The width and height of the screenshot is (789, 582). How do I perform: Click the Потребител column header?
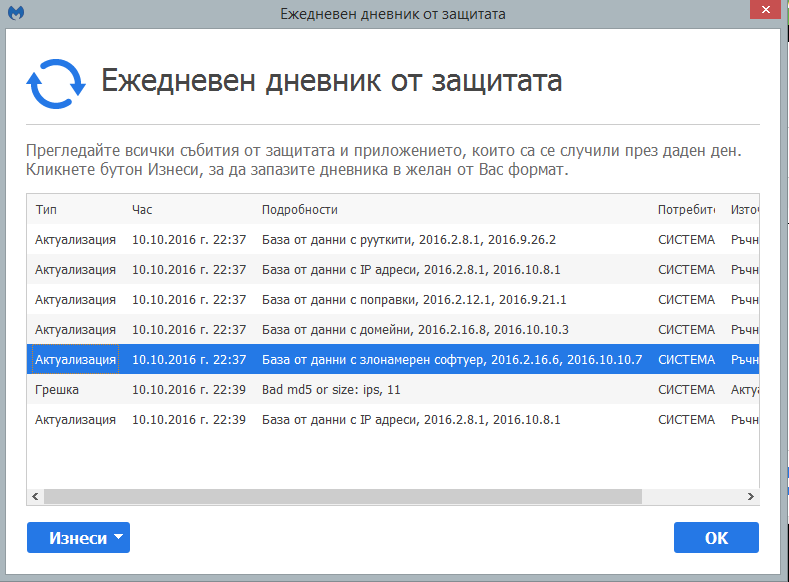pos(686,210)
